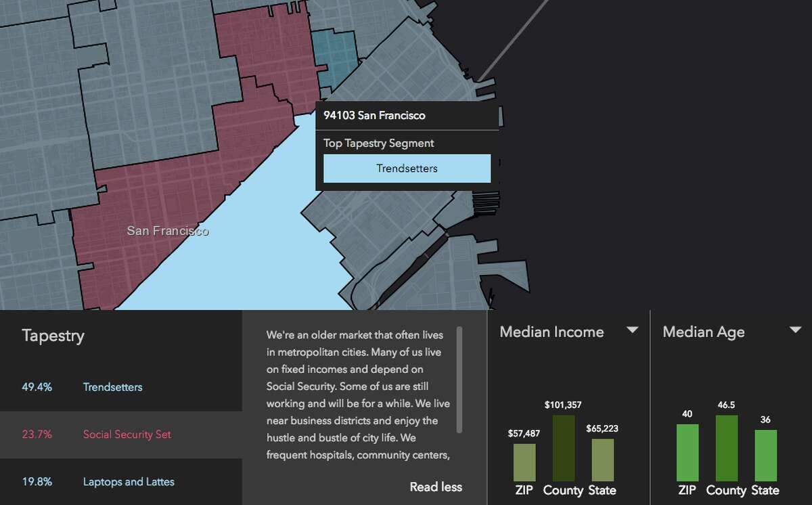Click the County bar showing $101,357

pos(563,448)
